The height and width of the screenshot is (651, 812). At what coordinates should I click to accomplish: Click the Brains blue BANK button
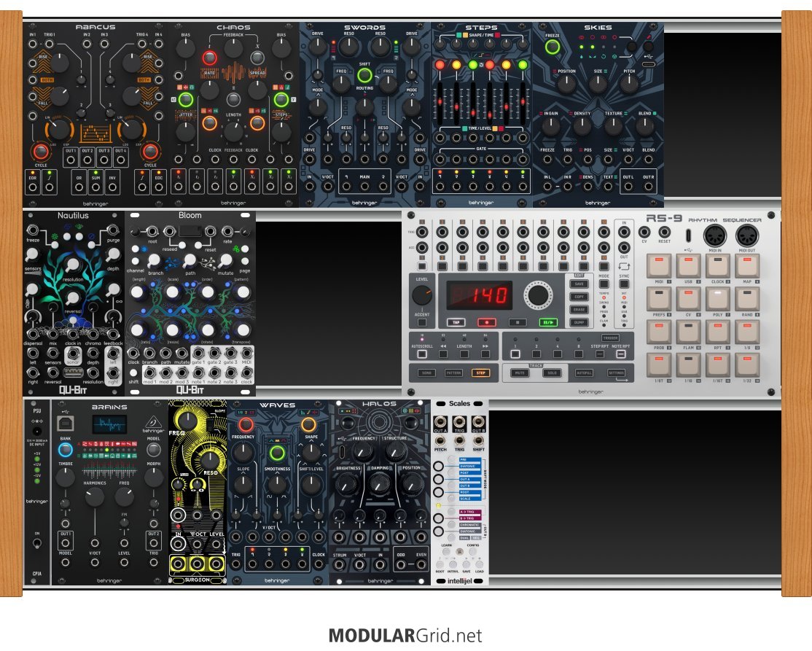tap(66, 450)
